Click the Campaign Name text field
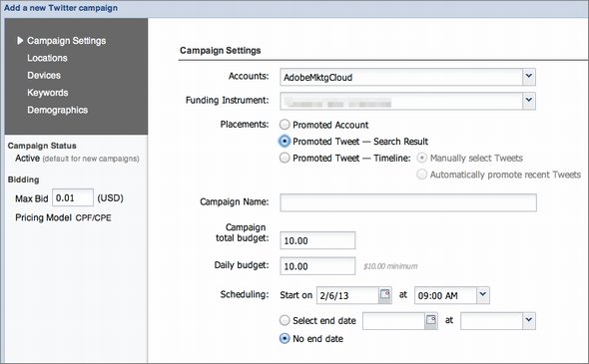The height and width of the screenshot is (364, 589). click(x=408, y=202)
